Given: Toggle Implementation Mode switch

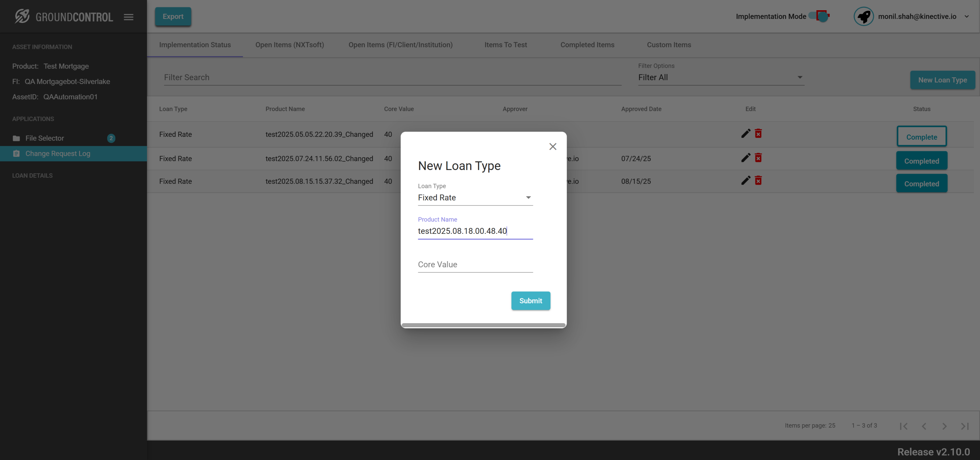Looking at the screenshot, I should (819, 16).
